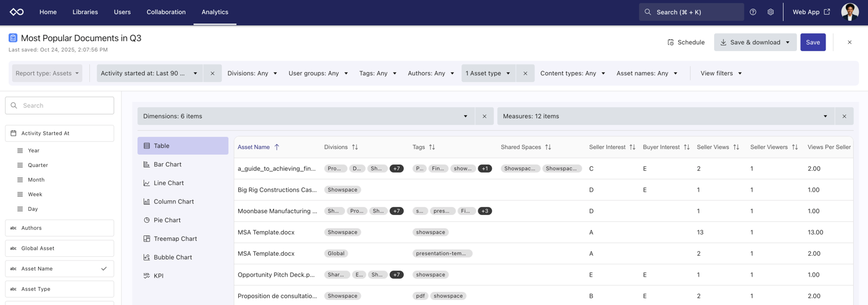The width and height of the screenshot is (868, 305).
Task: Expand the Measures: 12 items dropdown
Action: [665, 116]
